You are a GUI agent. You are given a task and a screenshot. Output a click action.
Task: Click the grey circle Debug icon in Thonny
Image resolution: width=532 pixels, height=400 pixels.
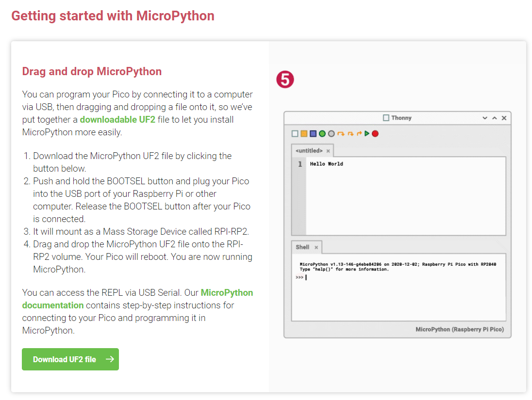click(x=332, y=133)
